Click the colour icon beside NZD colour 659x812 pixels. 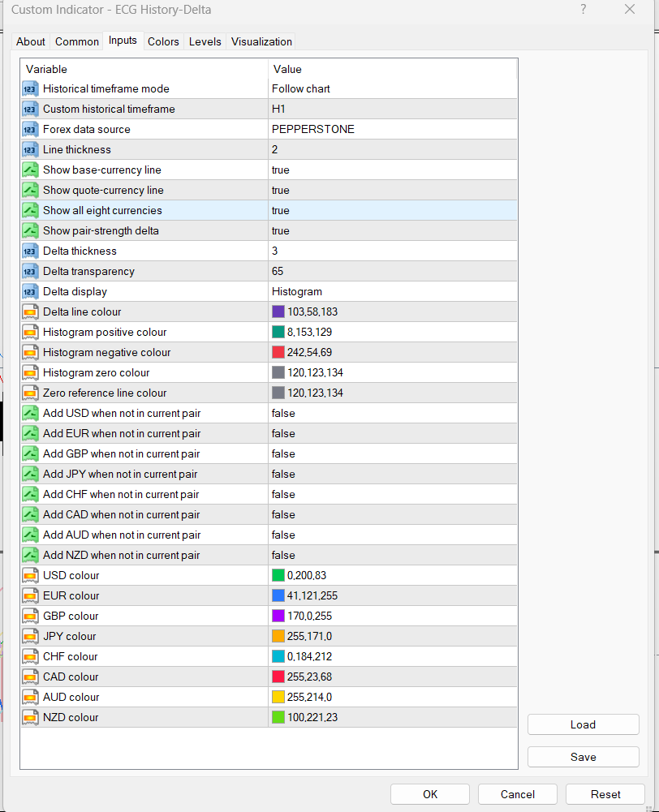(x=30, y=718)
